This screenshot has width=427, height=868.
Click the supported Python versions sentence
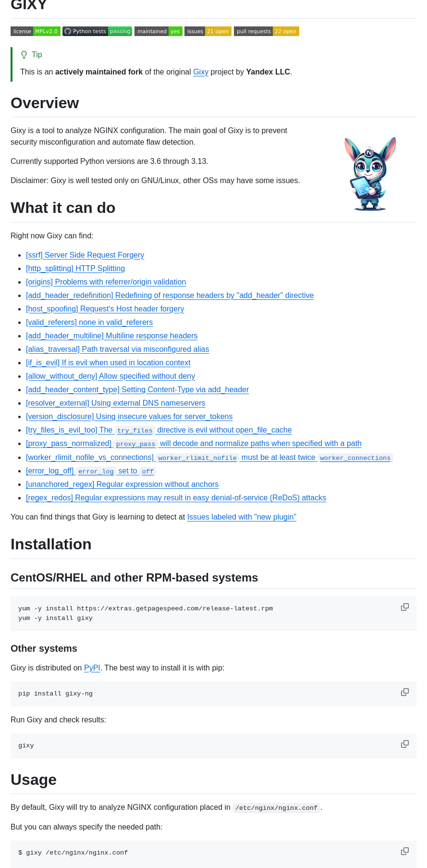(x=110, y=161)
